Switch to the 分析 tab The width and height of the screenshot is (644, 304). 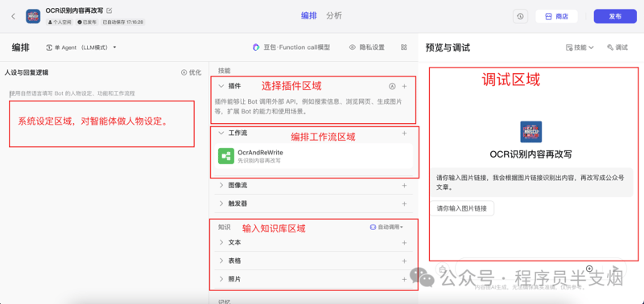click(334, 16)
